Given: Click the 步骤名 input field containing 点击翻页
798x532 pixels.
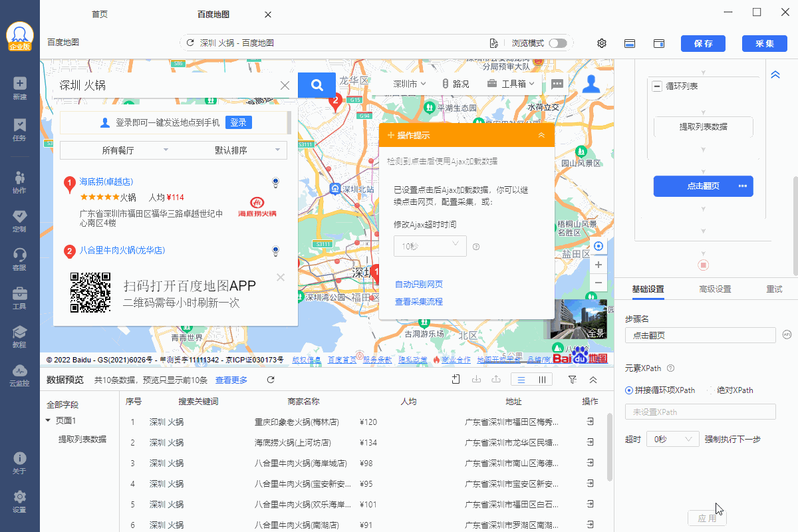Looking at the screenshot, I should pos(700,335).
